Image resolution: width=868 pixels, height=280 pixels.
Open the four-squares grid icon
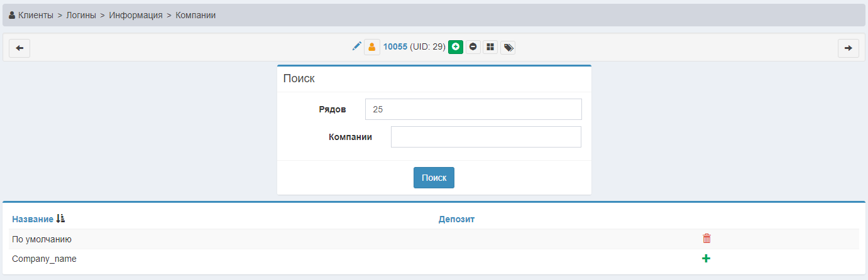(490, 47)
